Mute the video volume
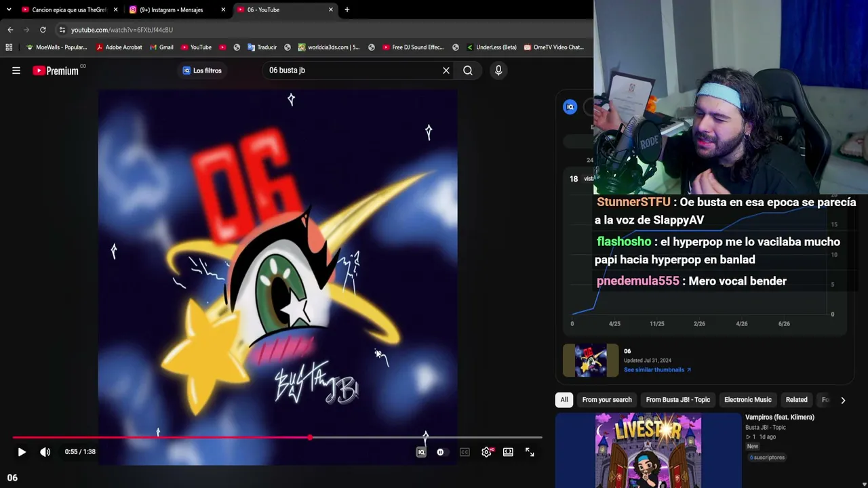Screen dimensions: 868x488 point(45,452)
